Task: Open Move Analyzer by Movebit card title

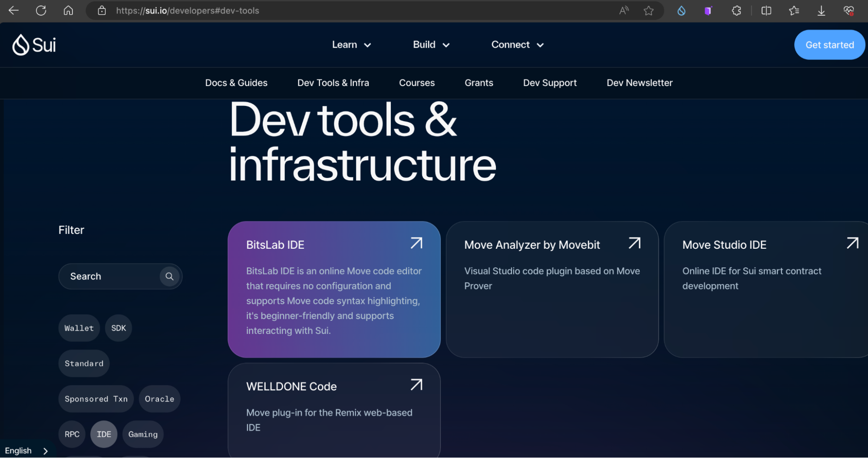Action: point(532,245)
